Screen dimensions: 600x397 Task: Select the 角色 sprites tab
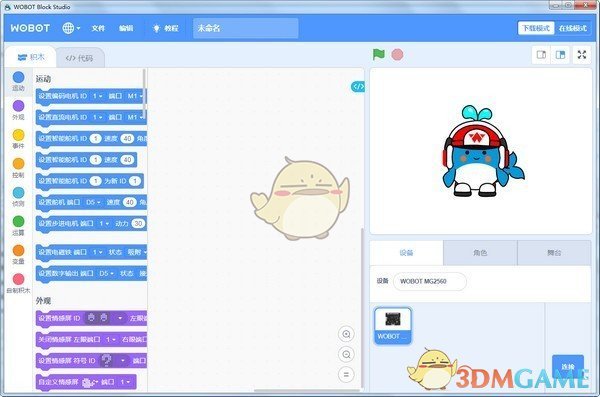click(480, 253)
